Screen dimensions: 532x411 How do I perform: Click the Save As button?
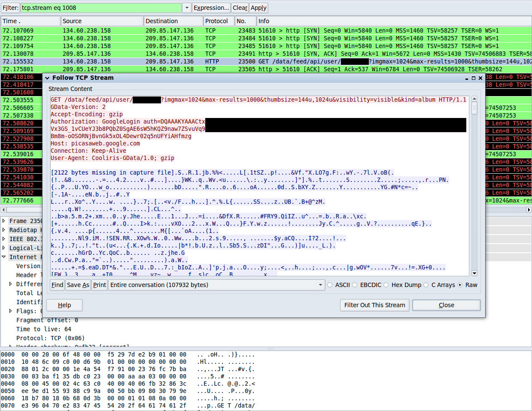pyautogui.click(x=78, y=285)
